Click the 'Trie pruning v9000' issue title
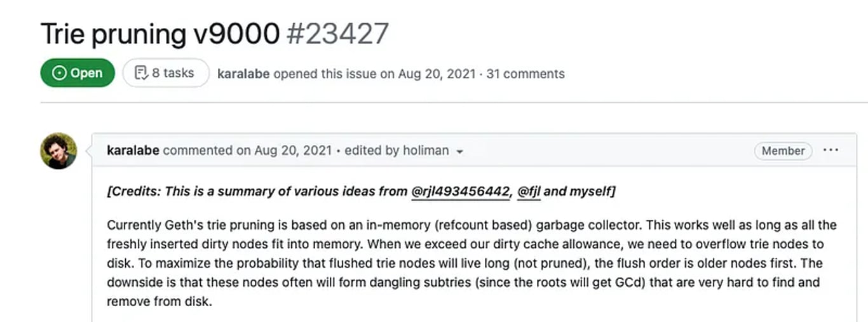Screen dimensions: 868x322 pyautogui.click(x=159, y=34)
